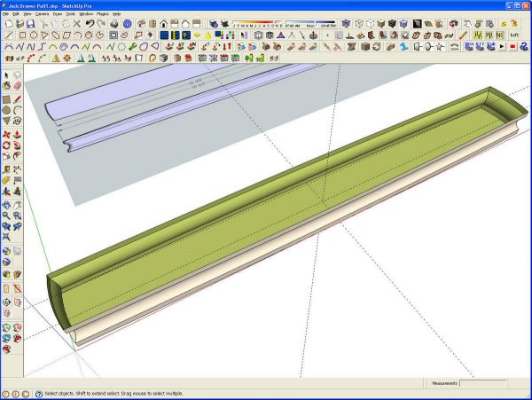Click the Erase X icon in top toolbar
The width and height of the screenshot is (532, 400).
point(77,24)
